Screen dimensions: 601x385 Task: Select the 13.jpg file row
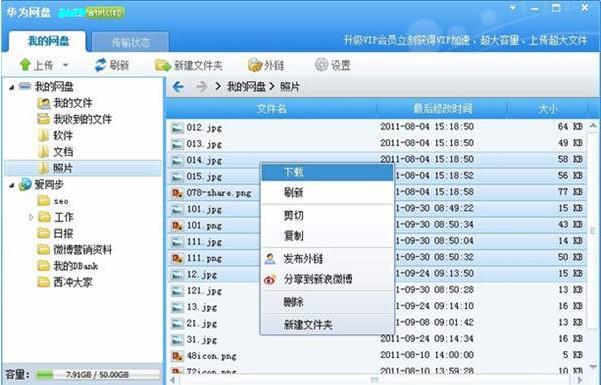pos(377,307)
